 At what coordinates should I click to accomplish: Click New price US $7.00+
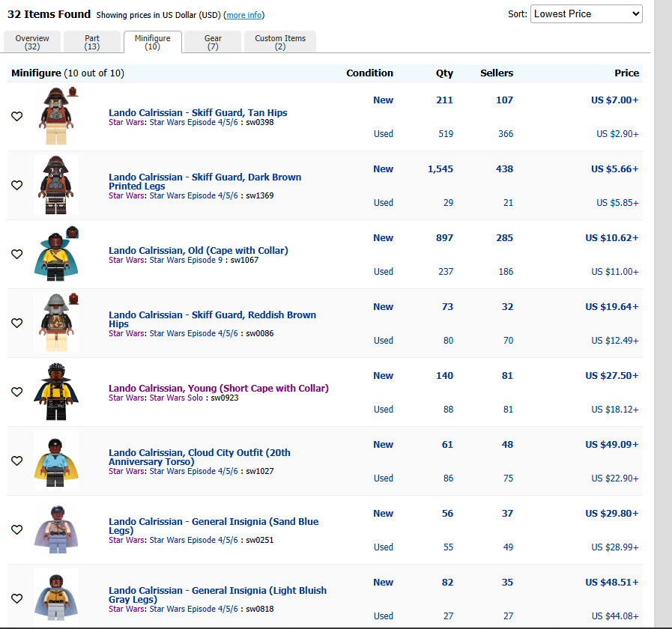[614, 100]
